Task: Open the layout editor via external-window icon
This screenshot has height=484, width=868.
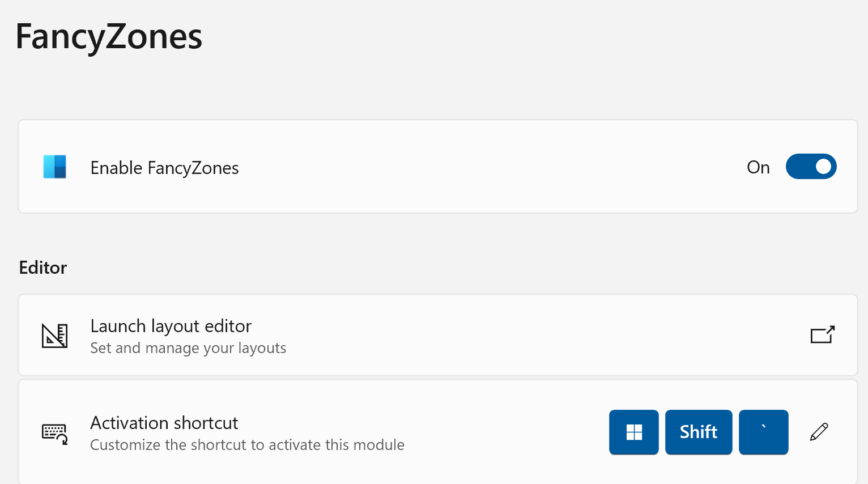Action: [x=822, y=335]
